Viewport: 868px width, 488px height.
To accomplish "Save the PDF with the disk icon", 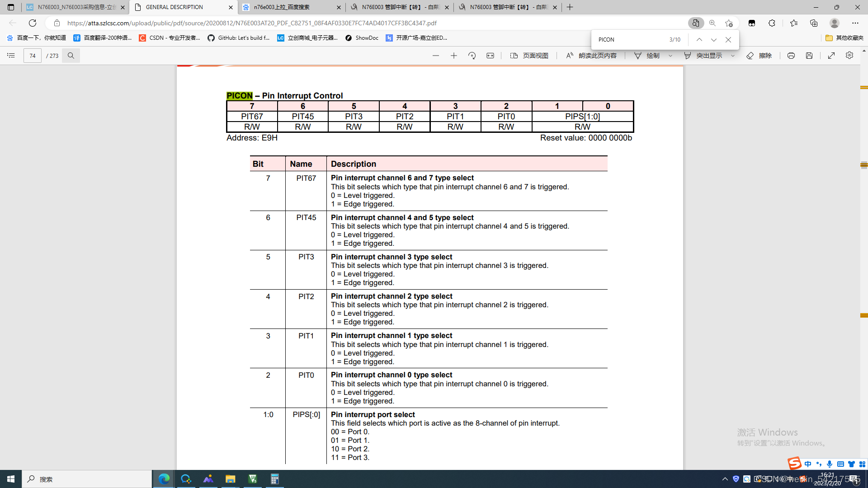I will click(809, 56).
